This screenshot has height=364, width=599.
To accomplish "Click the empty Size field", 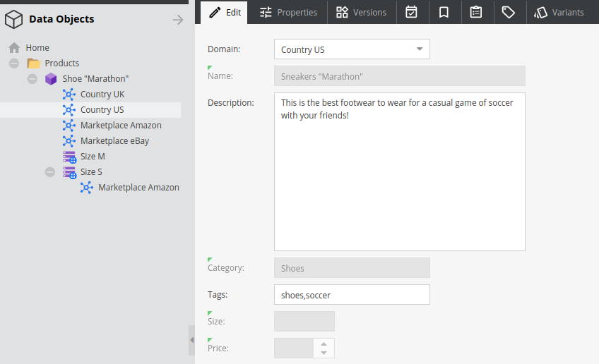I will (304, 321).
